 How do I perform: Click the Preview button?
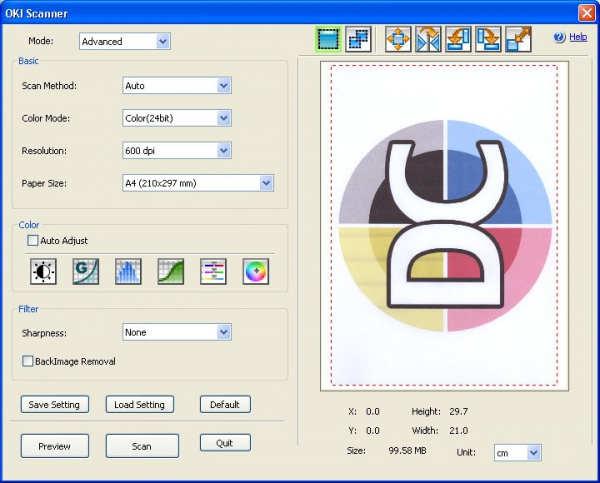pos(54,446)
